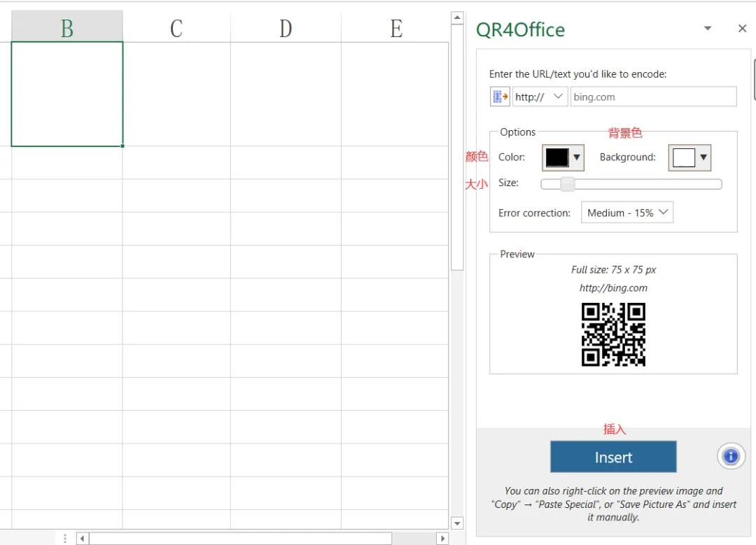Viewport: 756px width, 545px height.
Task: Click the 'Enter the URL/text you'd like to encode:' label
Action: pyautogui.click(x=577, y=74)
